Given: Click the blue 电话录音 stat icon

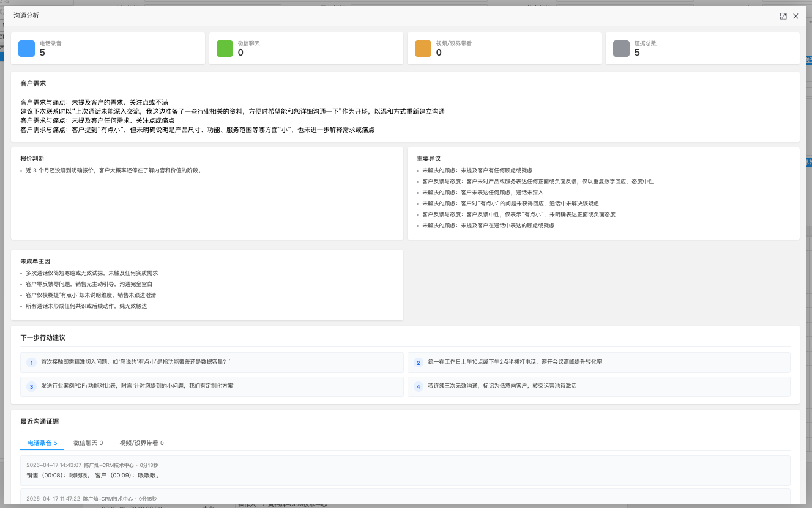Looking at the screenshot, I should (x=27, y=48).
